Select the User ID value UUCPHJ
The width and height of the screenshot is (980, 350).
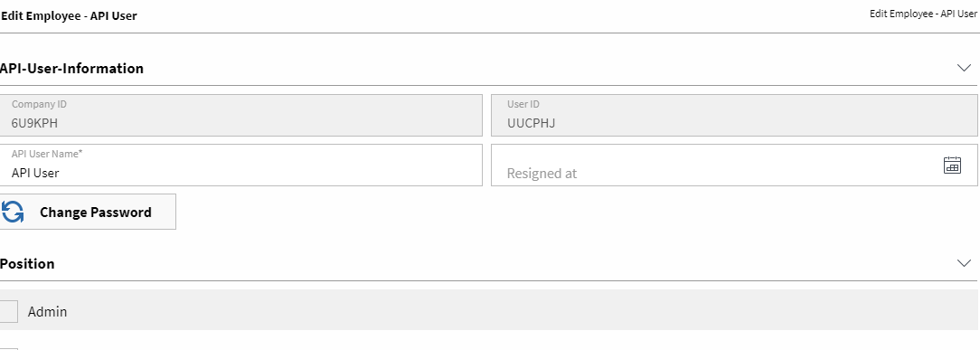pos(532,123)
